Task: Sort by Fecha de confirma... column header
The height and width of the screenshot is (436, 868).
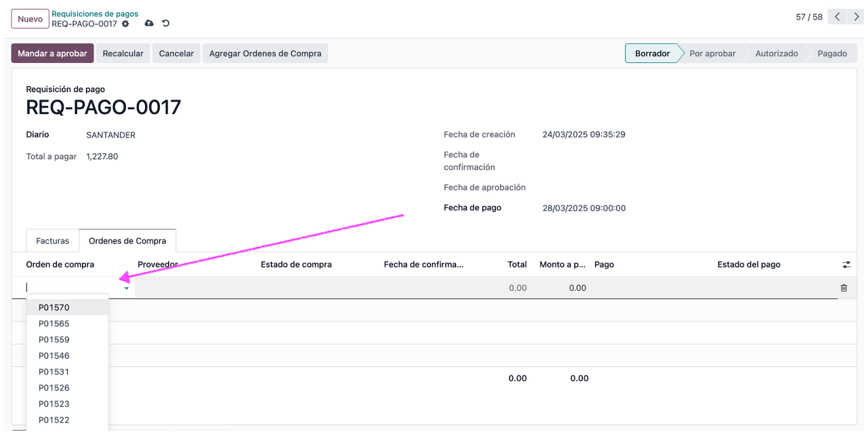Action: (423, 264)
